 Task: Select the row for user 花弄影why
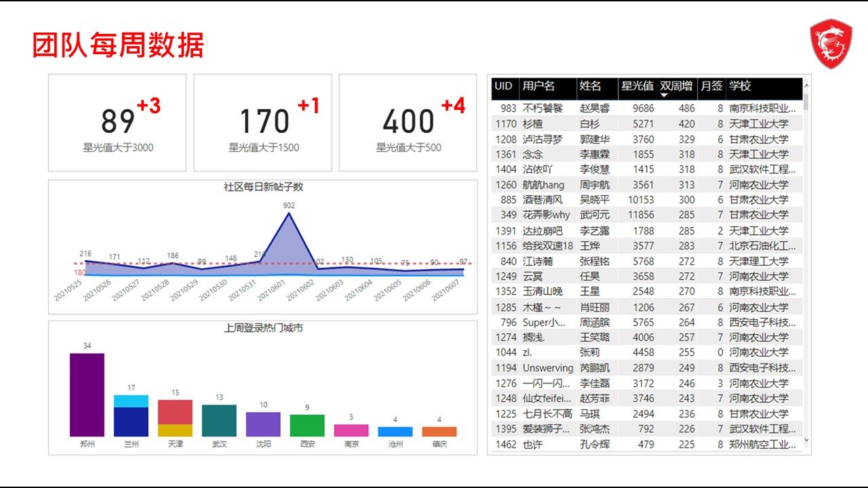tap(647, 215)
